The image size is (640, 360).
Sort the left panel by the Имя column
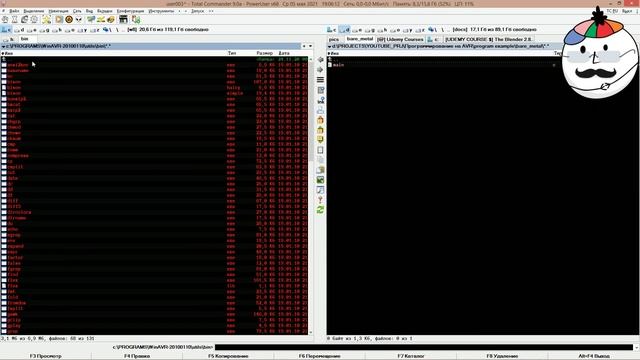tap(8, 53)
